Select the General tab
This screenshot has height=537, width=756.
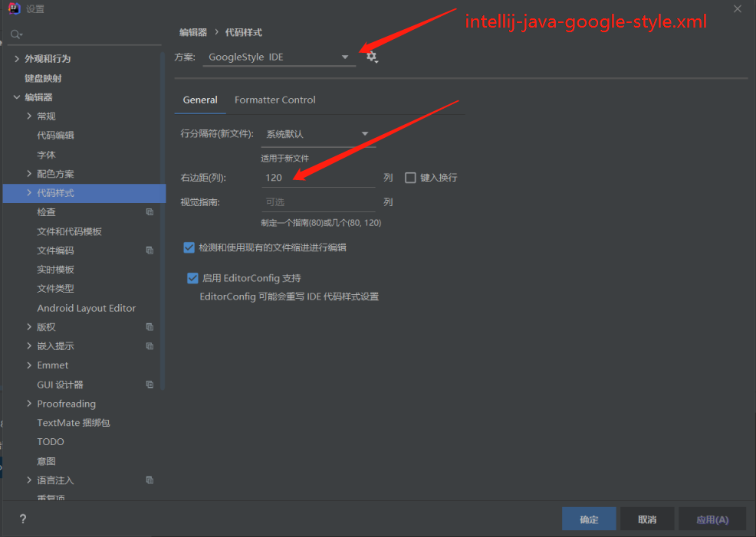200,100
